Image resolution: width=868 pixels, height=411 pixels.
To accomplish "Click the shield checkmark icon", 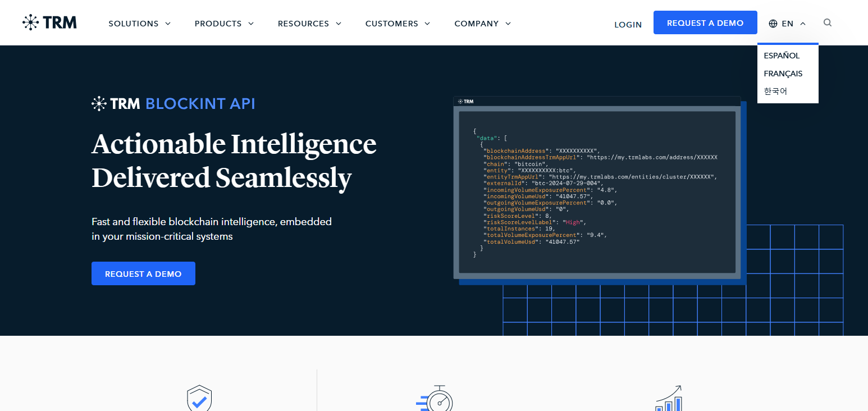I will (x=199, y=398).
